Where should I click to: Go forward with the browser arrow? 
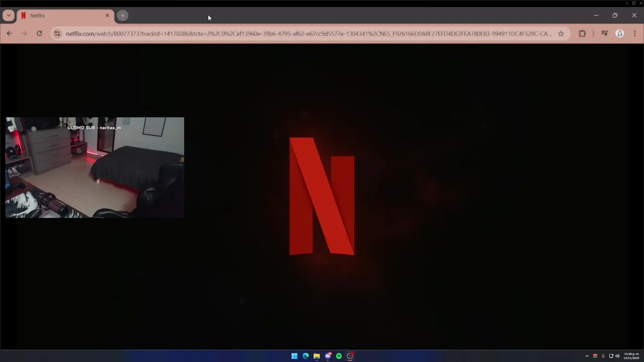(x=24, y=34)
